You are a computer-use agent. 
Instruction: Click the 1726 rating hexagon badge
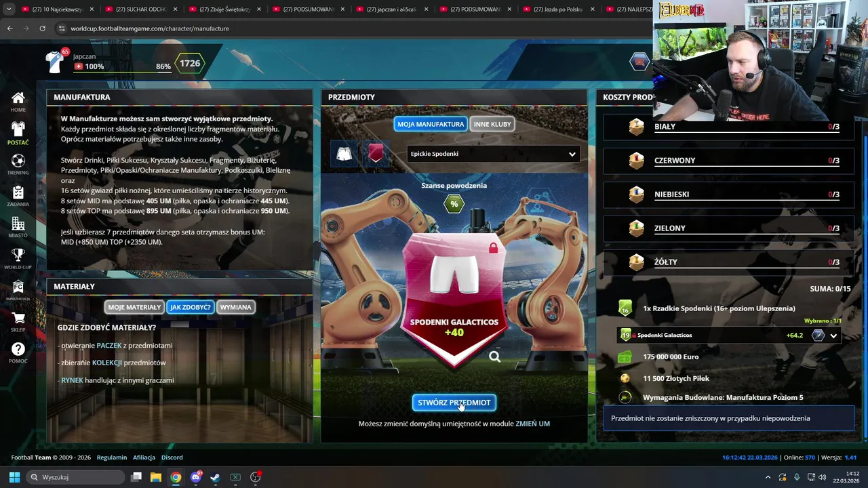(x=190, y=63)
